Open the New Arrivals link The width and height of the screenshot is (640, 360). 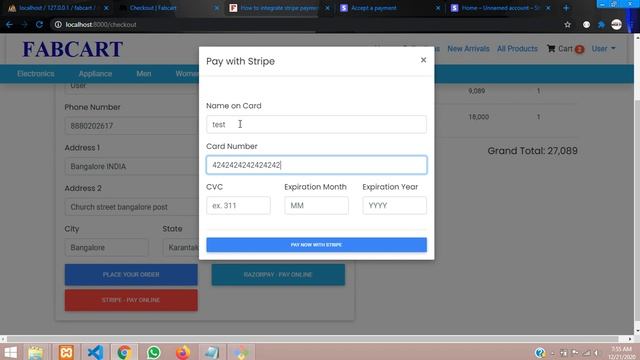click(468, 49)
